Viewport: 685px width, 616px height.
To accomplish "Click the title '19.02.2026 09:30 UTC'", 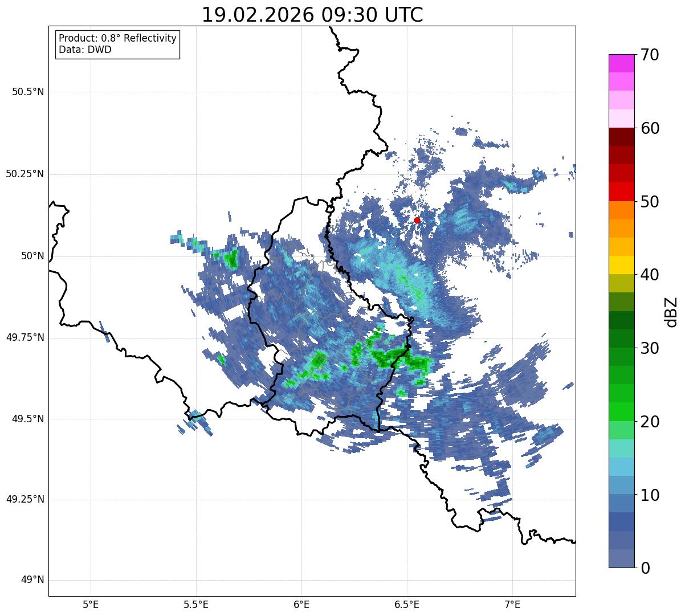I will [x=312, y=15].
